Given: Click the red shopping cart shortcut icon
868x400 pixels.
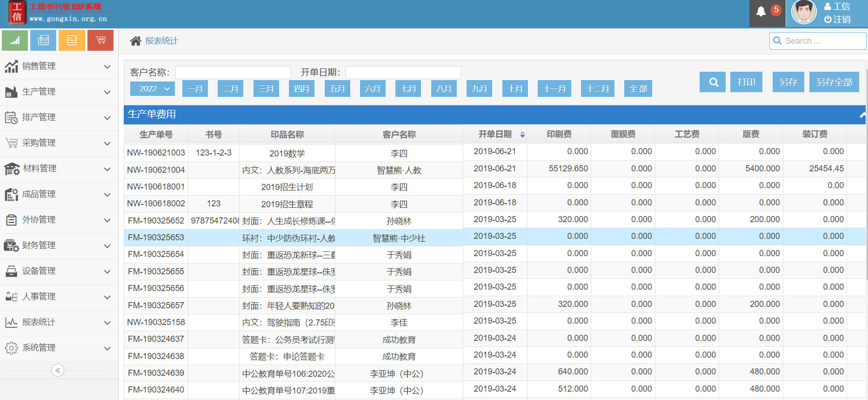Looking at the screenshot, I should (100, 41).
